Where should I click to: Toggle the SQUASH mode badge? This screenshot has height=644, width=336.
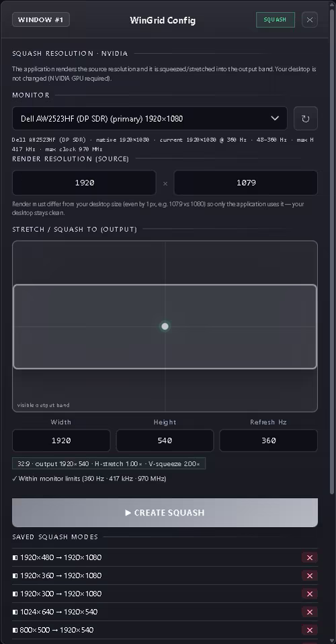pyautogui.click(x=276, y=19)
